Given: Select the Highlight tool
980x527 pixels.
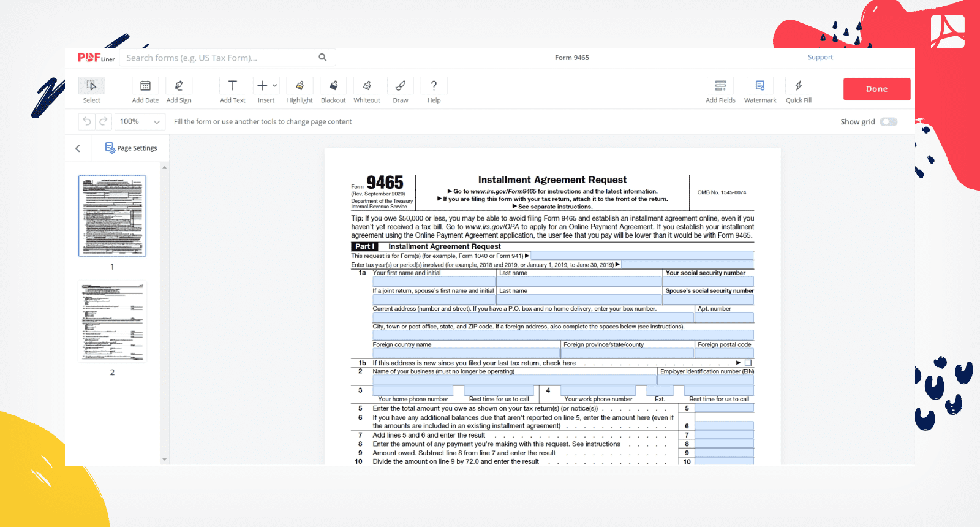Looking at the screenshot, I should tap(300, 90).
